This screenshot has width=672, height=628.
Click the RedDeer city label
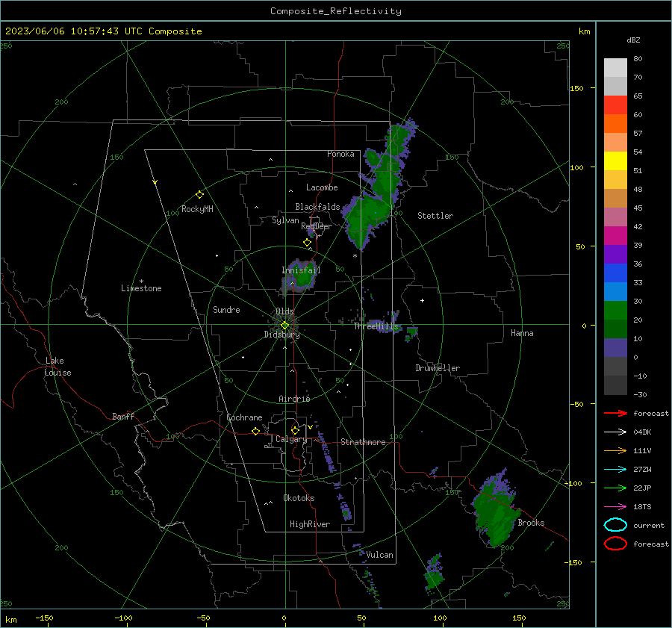pos(317,226)
